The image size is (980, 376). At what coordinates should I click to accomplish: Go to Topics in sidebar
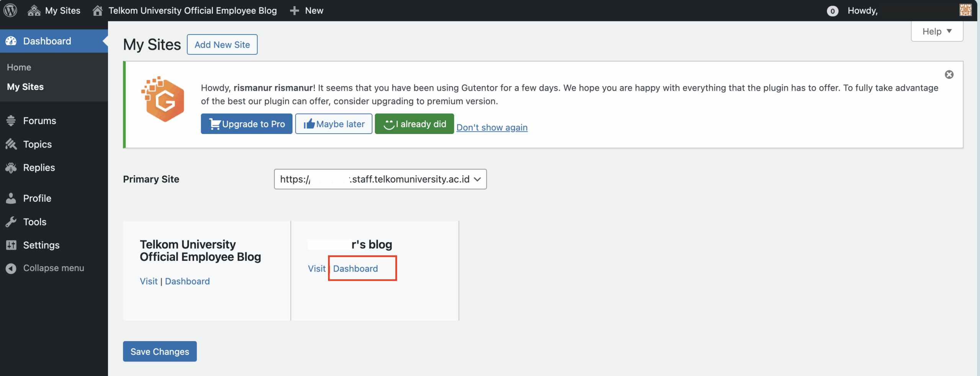point(37,144)
